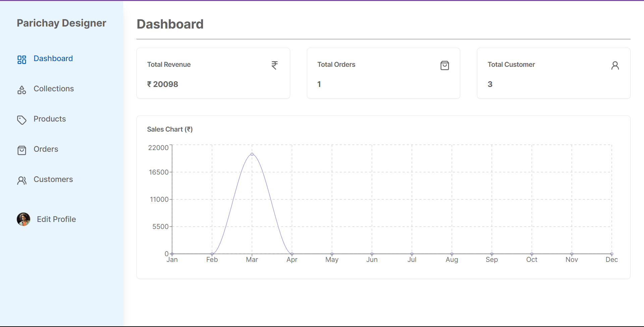The width and height of the screenshot is (644, 327).
Task: Click the Dec data point on chart axis
Action: click(x=611, y=254)
